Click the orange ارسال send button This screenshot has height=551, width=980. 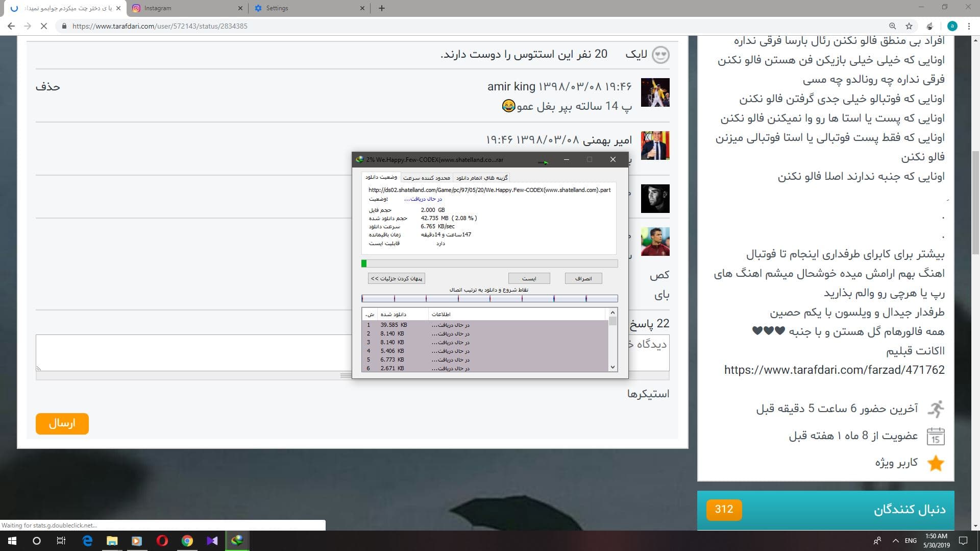click(62, 424)
